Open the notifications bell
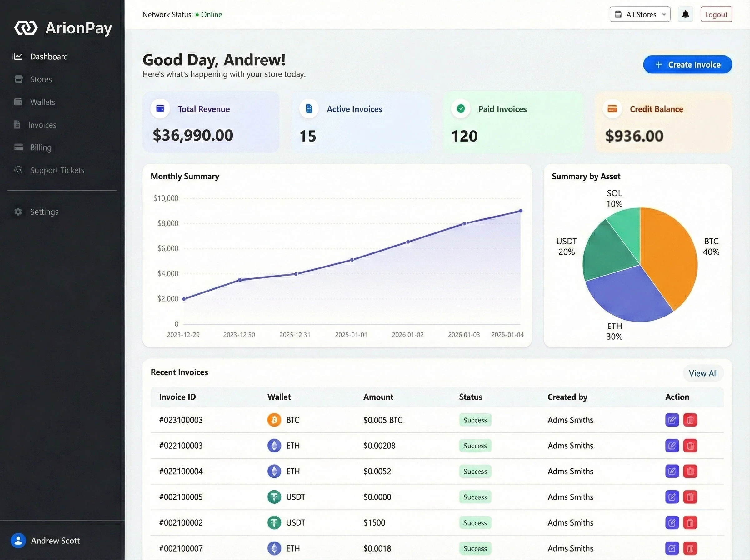This screenshot has width=750, height=560. pos(685,14)
